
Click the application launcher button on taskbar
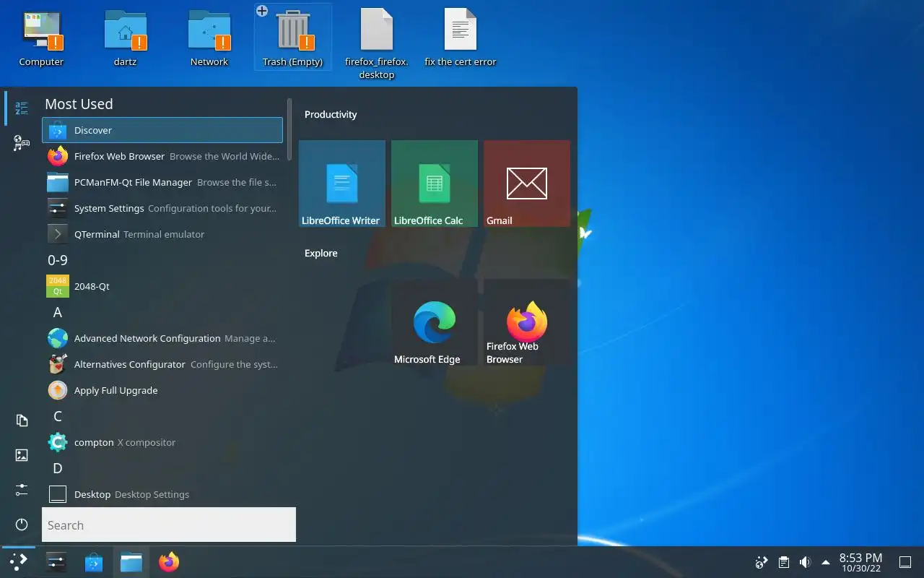click(x=19, y=562)
